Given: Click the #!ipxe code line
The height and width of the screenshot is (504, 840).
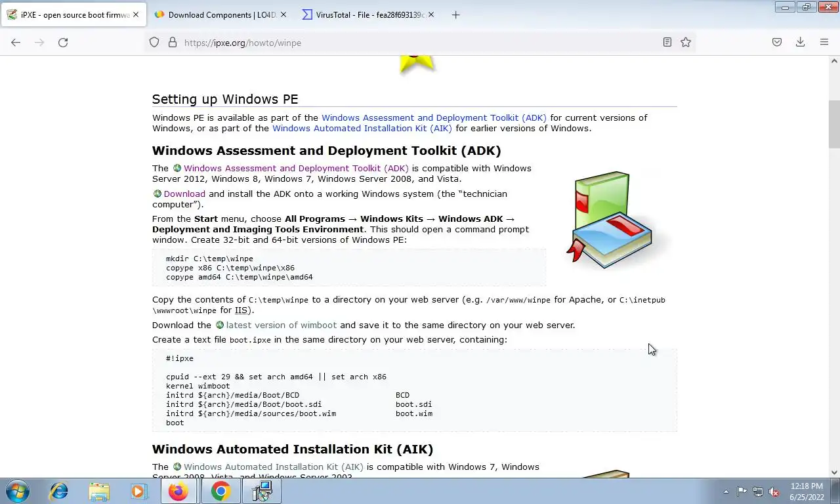Looking at the screenshot, I should tap(180, 358).
